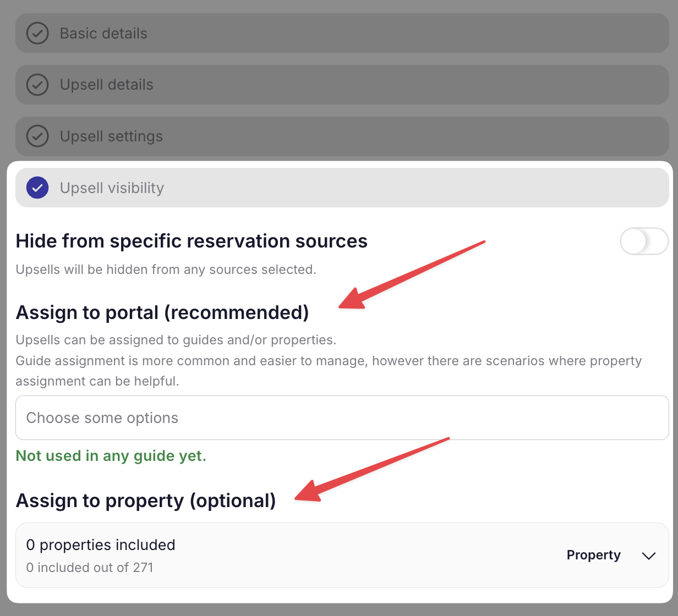The image size is (678, 616).
Task: Click the 0 properties included text
Action: click(101, 545)
